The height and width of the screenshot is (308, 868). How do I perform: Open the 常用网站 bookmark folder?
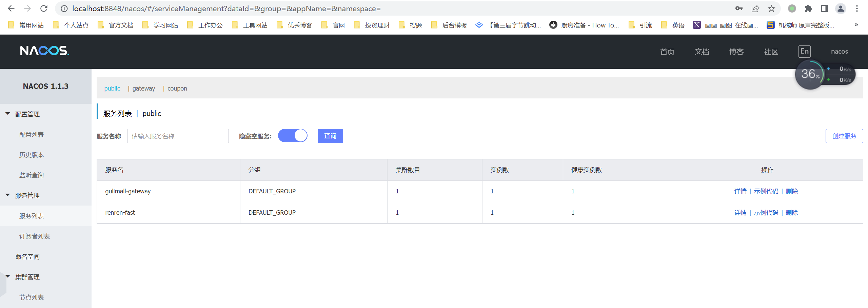[26, 25]
